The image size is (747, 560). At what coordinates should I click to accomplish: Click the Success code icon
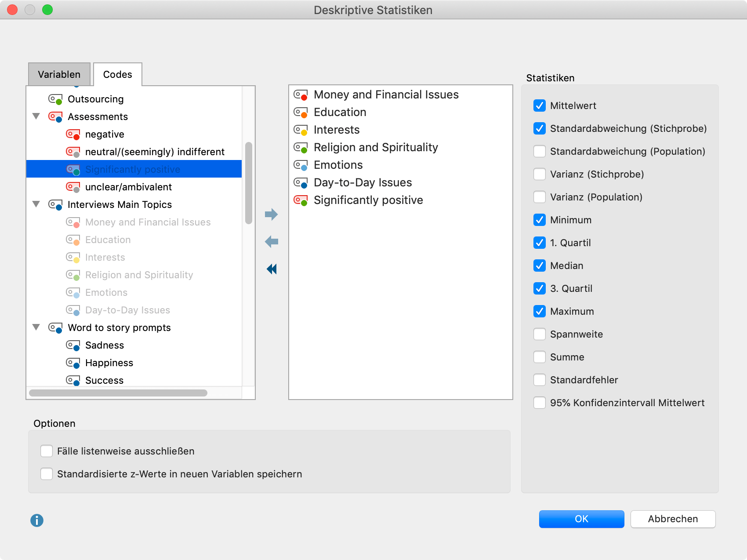tap(73, 381)
